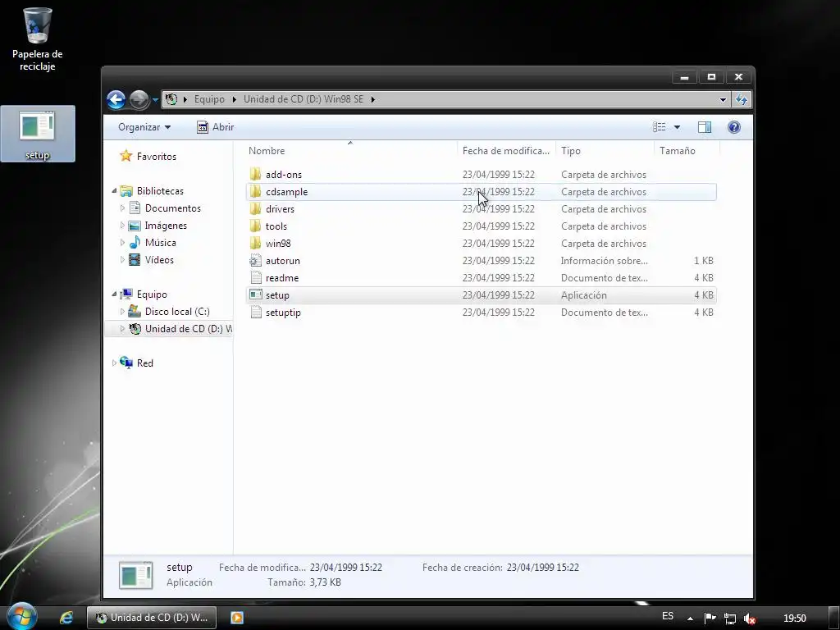Open the Imágenes library
The width and height of the screenshot is (840, 630).
166,226
